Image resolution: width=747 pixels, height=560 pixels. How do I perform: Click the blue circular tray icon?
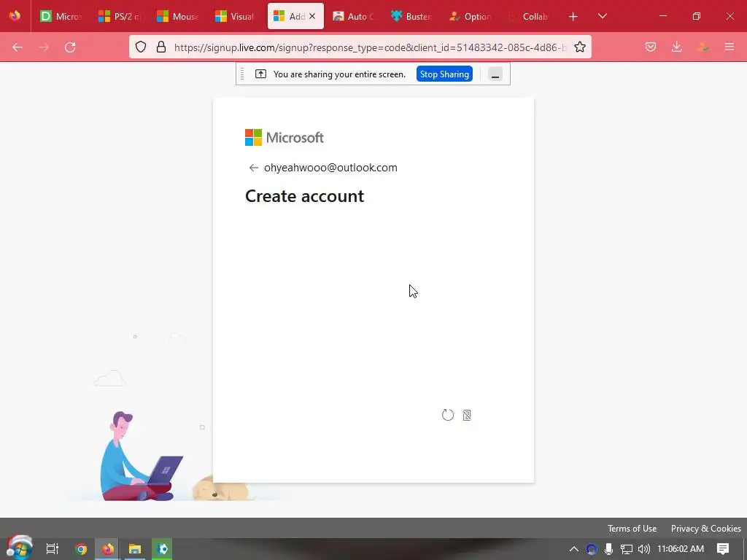[591, 549]
